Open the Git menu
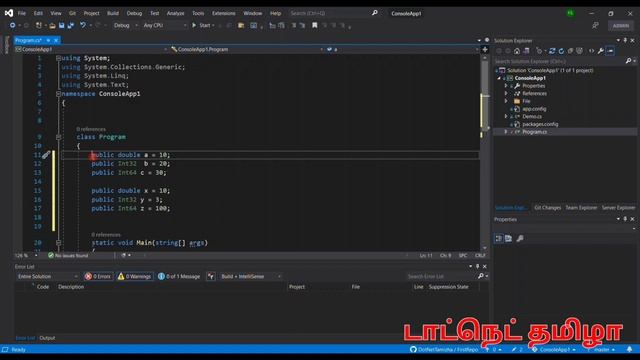Image resolution: width=640 pixels, height=360 pixels. click(x=72, y=13)
